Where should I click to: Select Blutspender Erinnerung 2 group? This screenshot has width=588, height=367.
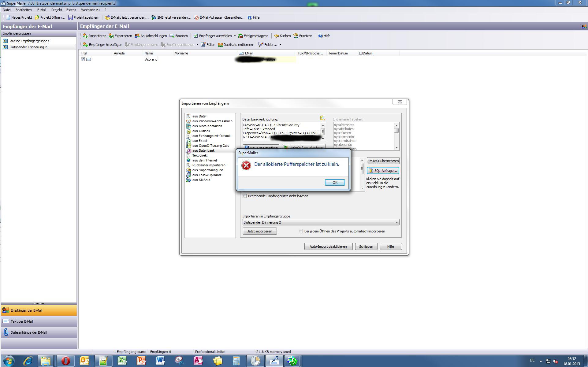tap(39, 47)
